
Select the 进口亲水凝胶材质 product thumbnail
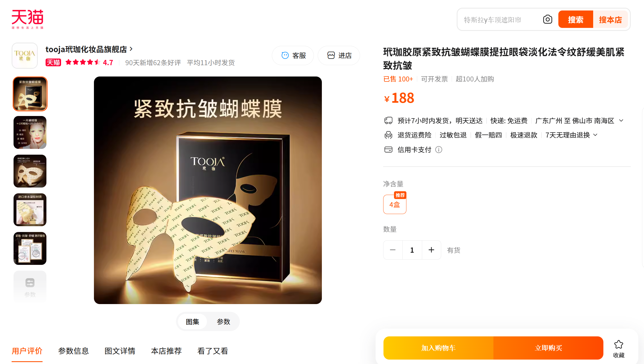30,210
